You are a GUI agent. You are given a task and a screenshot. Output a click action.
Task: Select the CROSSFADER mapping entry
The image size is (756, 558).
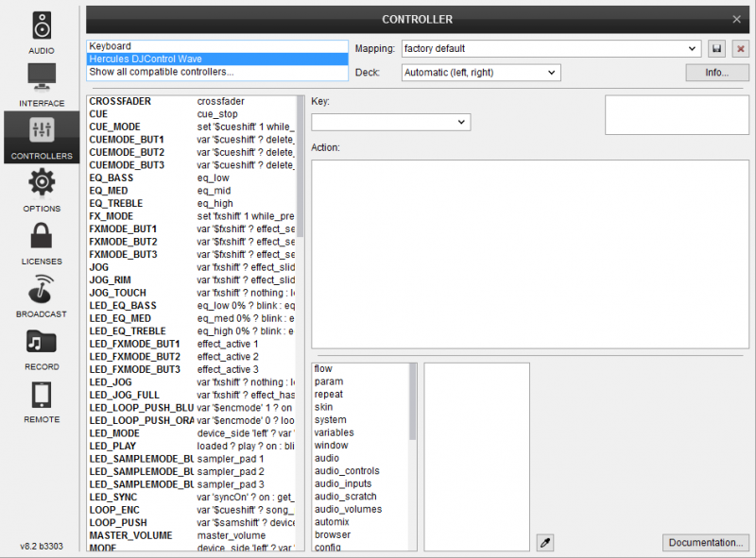tap(120, 101)
